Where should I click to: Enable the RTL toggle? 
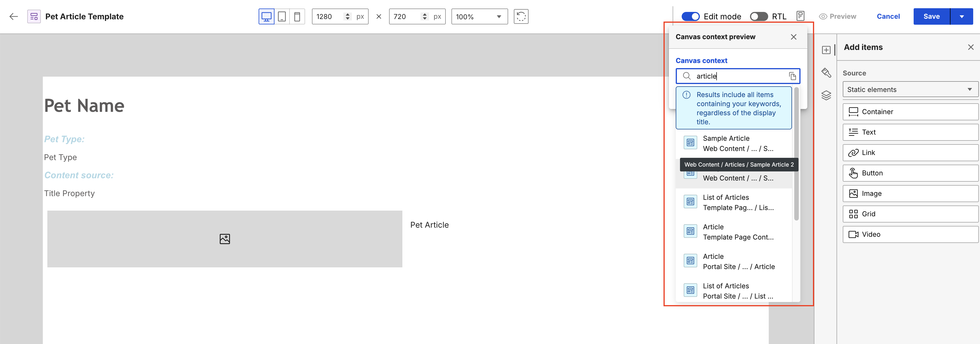pyautogui.click(x=759, y=16)
